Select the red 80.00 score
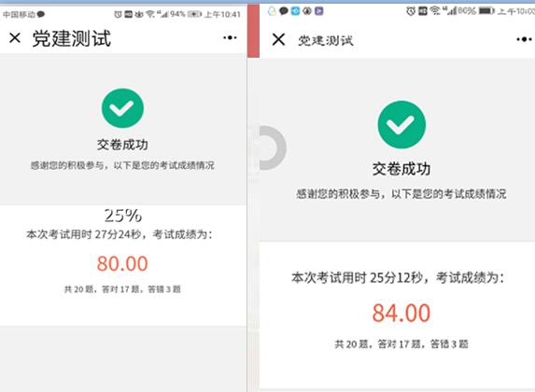The height and width of the screenshot is (392, 535). click(x=122, y=264)
